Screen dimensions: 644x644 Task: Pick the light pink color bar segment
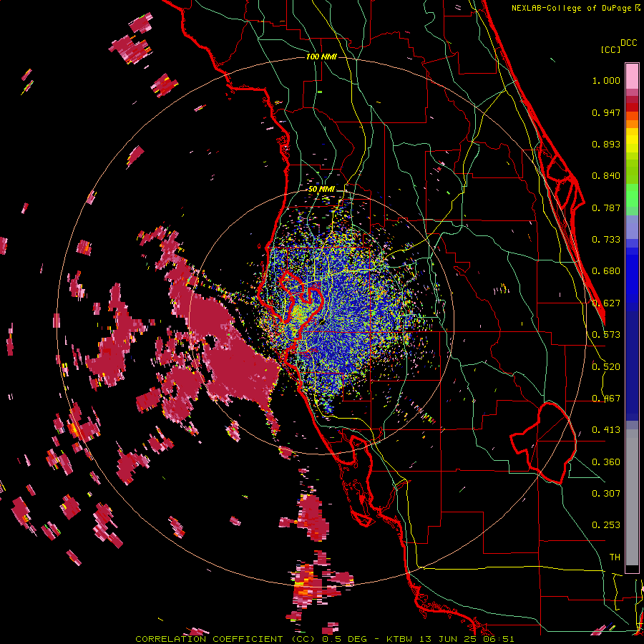632,77
